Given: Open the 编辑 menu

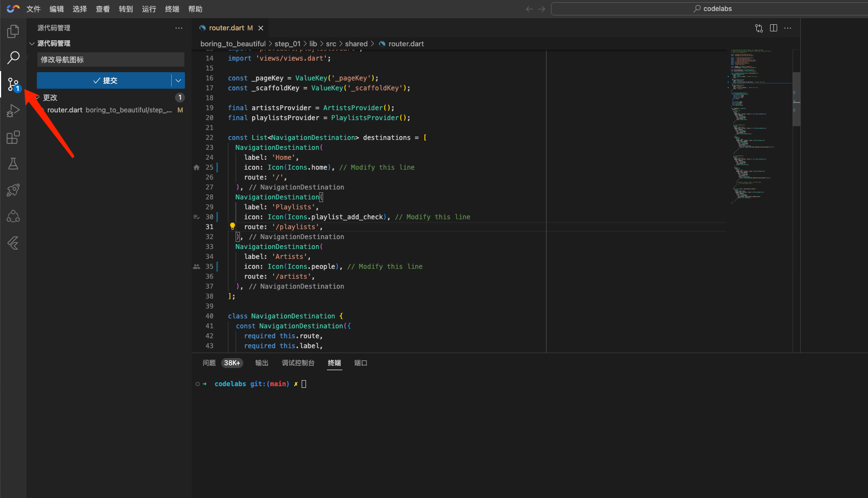Looking at the screenshot, I should tap(57, 9).
